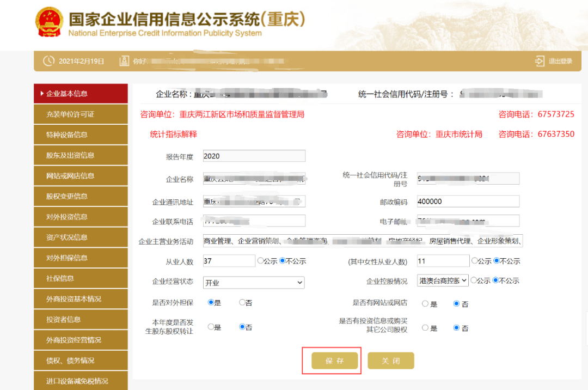Viewport: 588px width, 390px height.
Task: Click the national emblem logo
Action: [49, 22]
